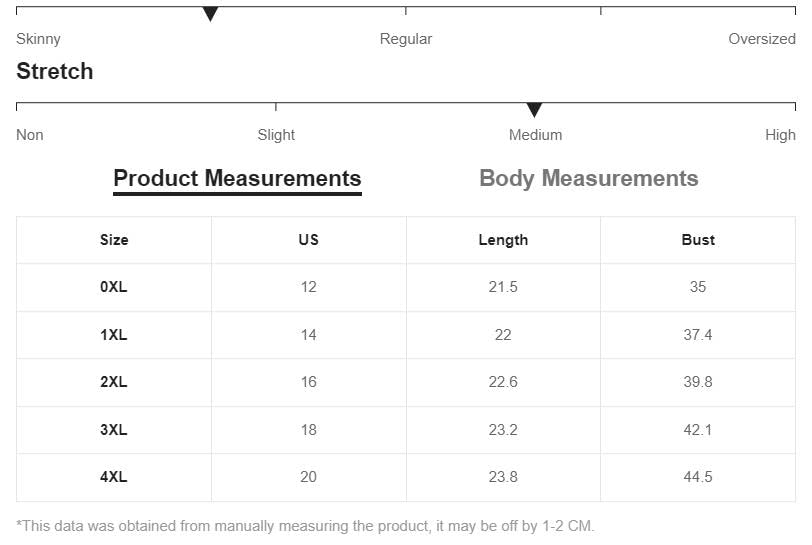Select the 2XL size row
The height and width of the screenshot is (545, 812).
point(114,382)
